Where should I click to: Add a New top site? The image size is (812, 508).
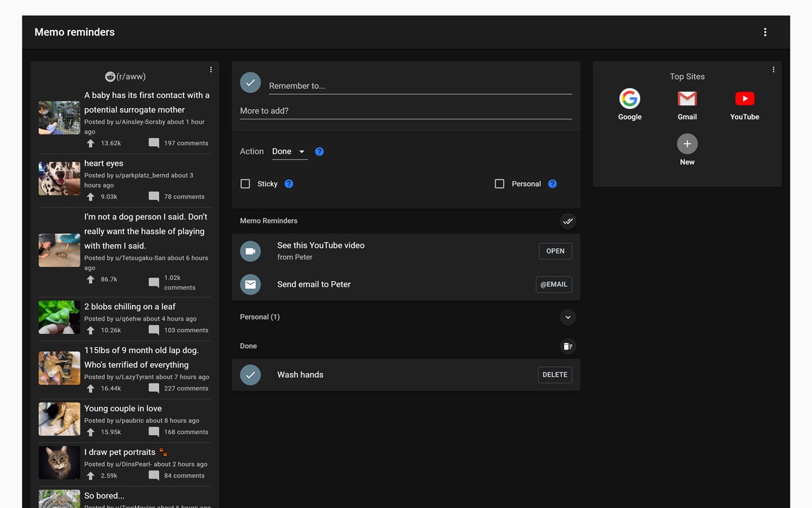687,150
